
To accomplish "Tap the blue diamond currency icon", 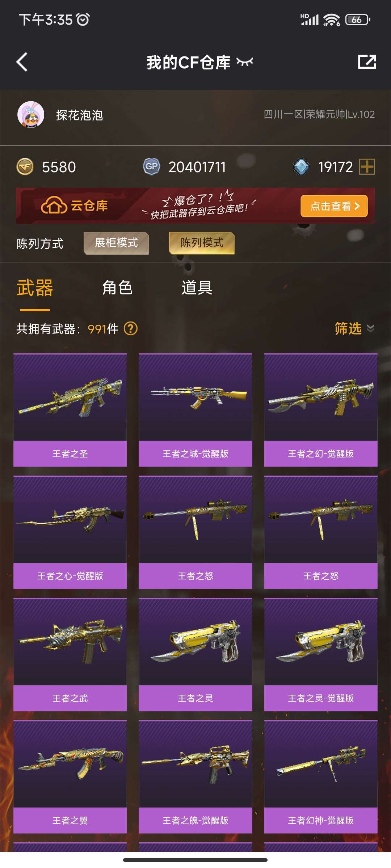I will coord(301,167).
